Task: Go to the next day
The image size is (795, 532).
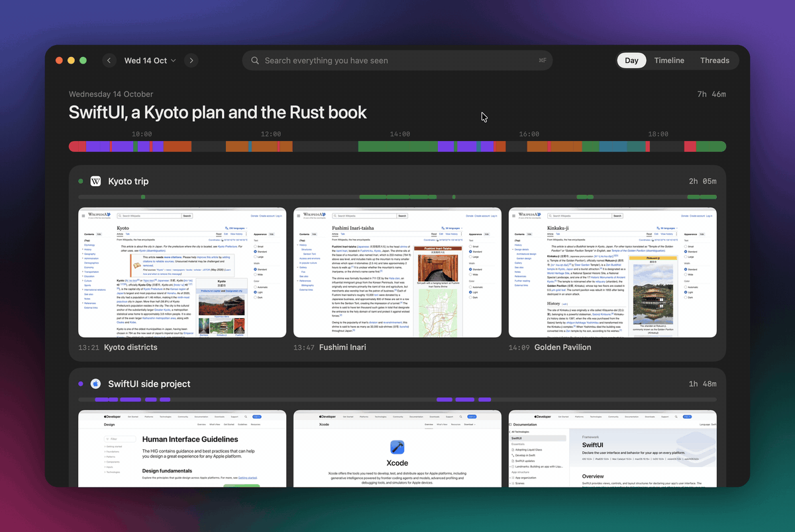Action: coord(191,60)
